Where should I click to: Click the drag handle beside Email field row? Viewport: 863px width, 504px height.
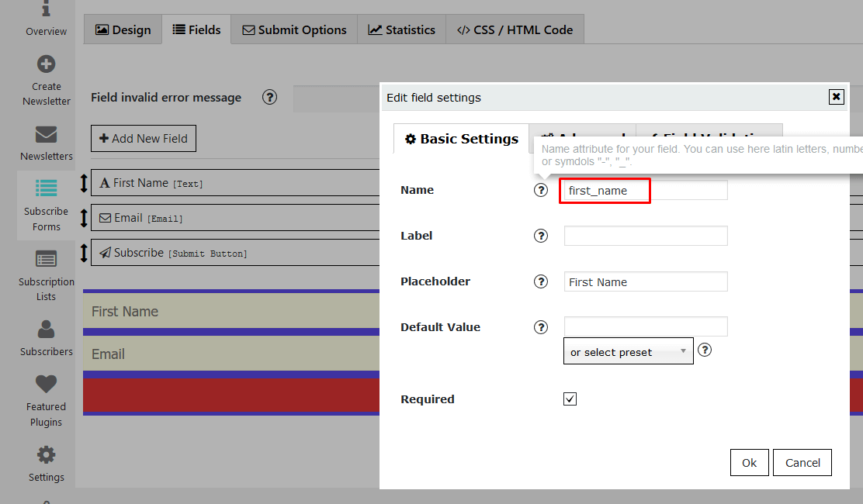pyautogui.click(x=85, y=218)
